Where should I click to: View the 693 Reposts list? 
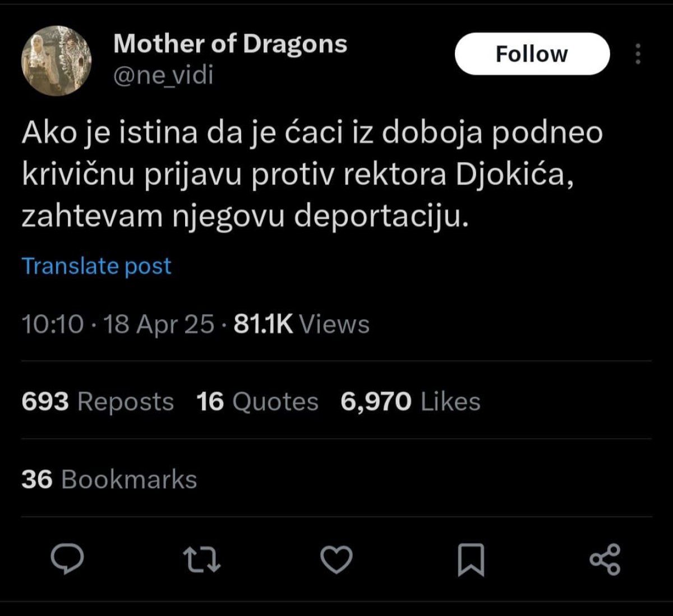98,402
